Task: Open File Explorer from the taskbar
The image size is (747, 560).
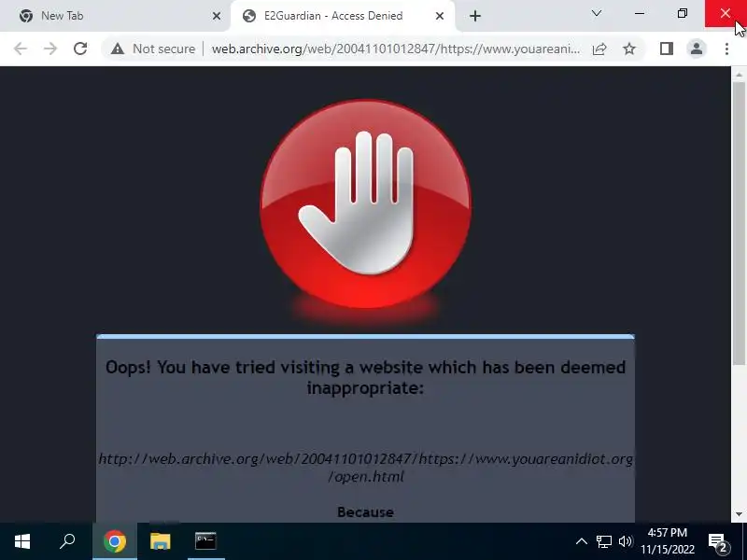Action: [160, 541]
